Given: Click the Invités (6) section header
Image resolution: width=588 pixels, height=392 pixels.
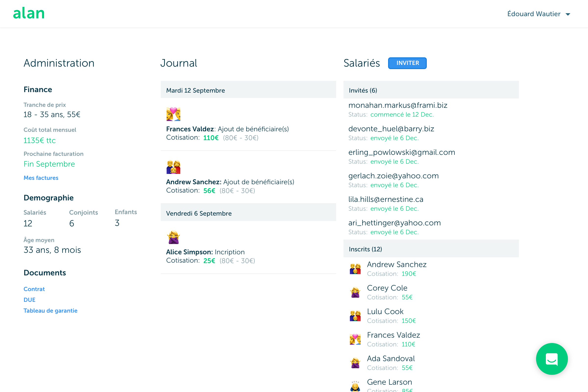Looking at the screenshot, I should click(363, 90).
